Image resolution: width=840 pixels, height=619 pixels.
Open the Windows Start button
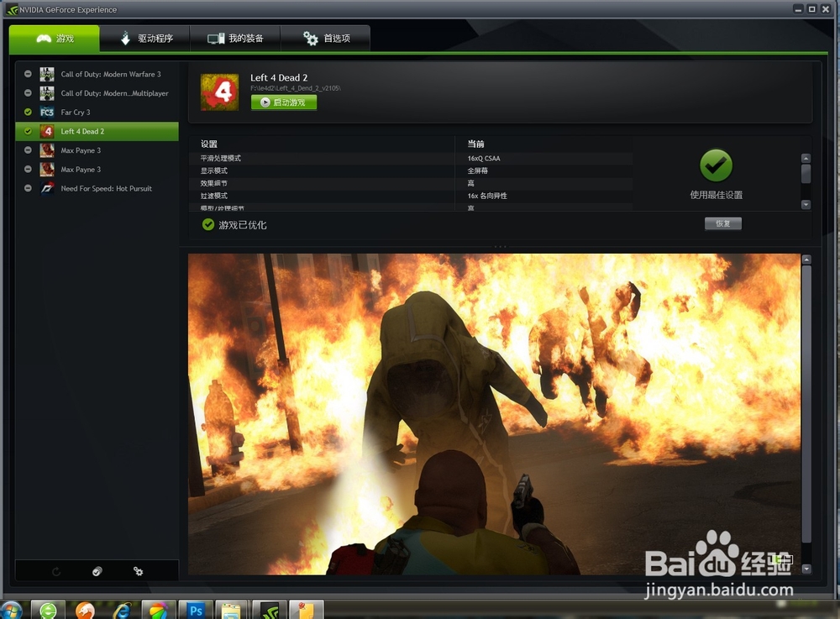(11, 611)
